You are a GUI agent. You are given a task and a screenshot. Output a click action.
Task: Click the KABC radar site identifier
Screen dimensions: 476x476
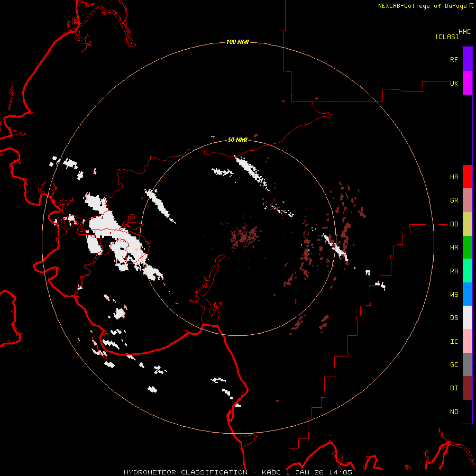click(x=271, y=472)
